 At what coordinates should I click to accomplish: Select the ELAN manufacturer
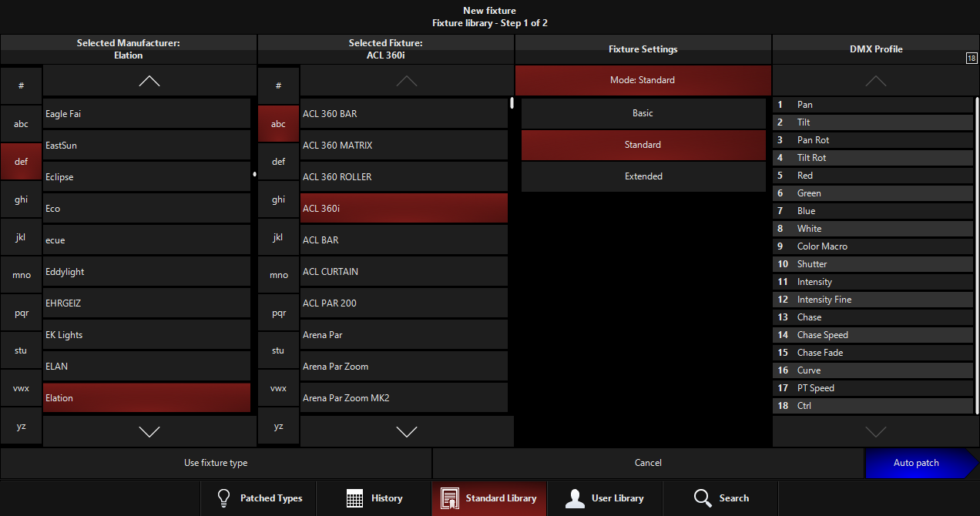pos(146,366)
